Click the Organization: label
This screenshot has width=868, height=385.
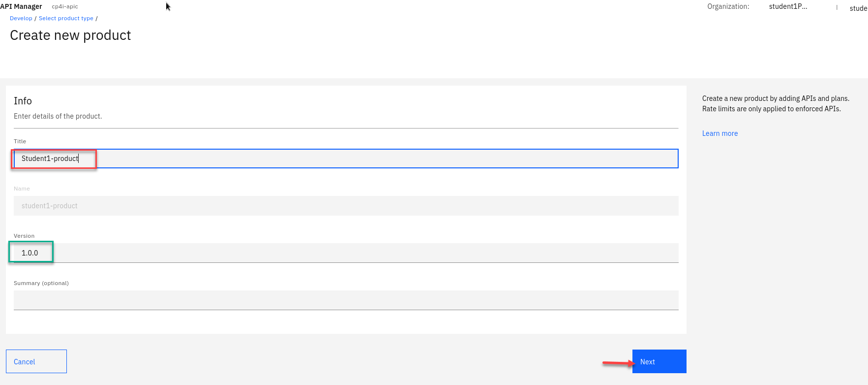(x=728, y=6)
